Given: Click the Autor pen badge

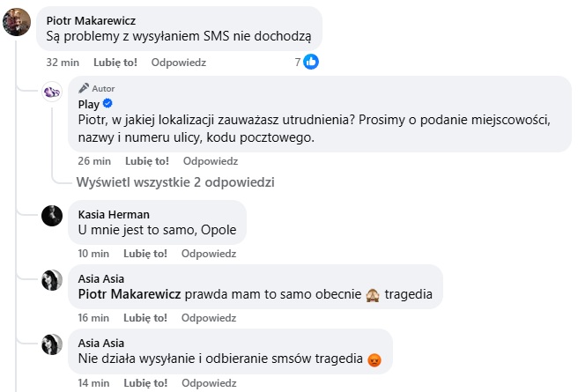Looking at the screenshot, I should pyautogui.click(x=84, y=88).
